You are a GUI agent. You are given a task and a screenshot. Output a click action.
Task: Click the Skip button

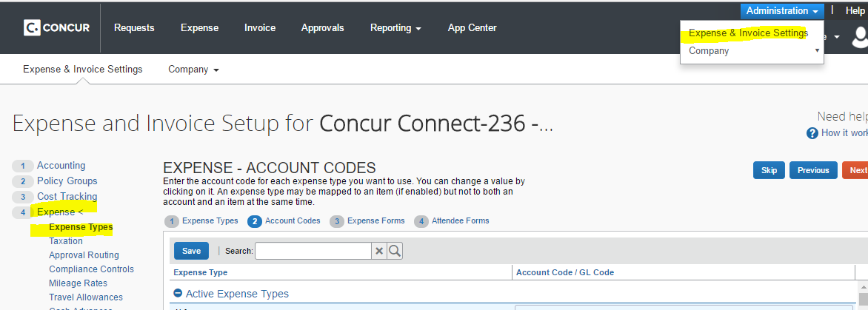coord(769,170)
